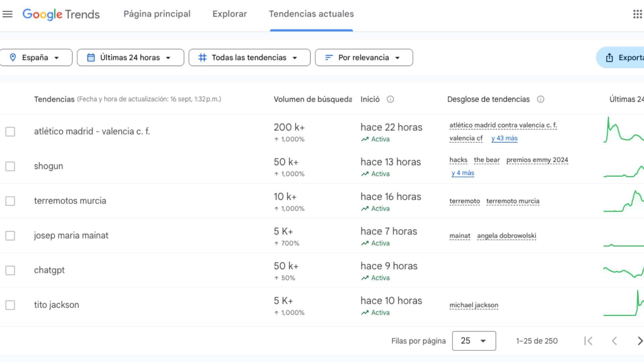
Task: Click the 'hace 22 horas' start time
Action: click(391, 127)
